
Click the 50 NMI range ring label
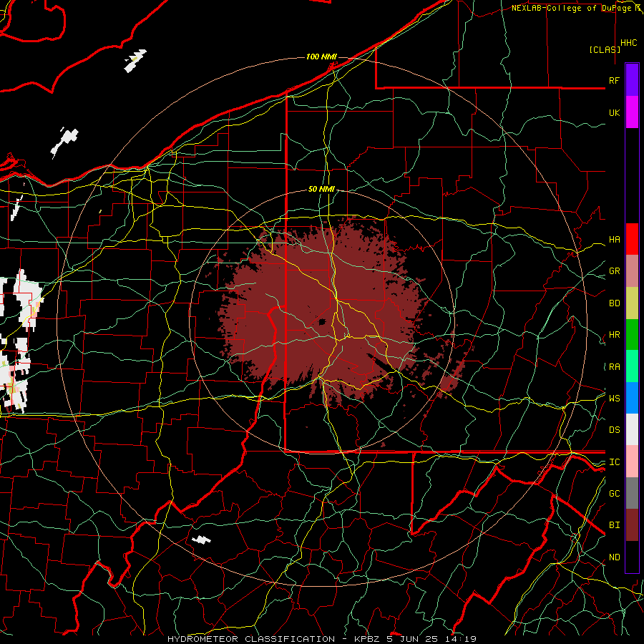(x=321, y=190)
